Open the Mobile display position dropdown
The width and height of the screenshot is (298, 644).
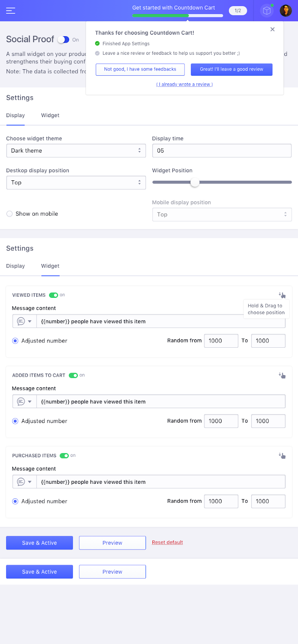(222, 215)
